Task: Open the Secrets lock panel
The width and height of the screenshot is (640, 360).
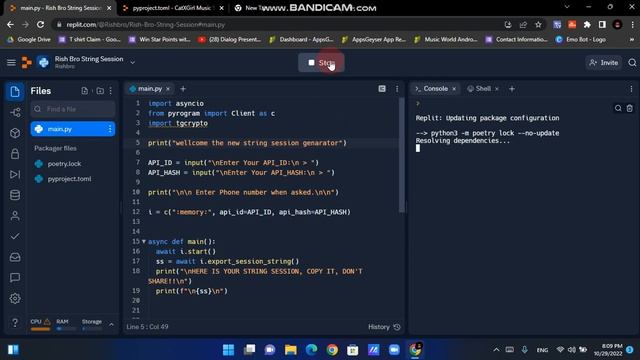Action: pyautogui.click(x=15, y=154)
